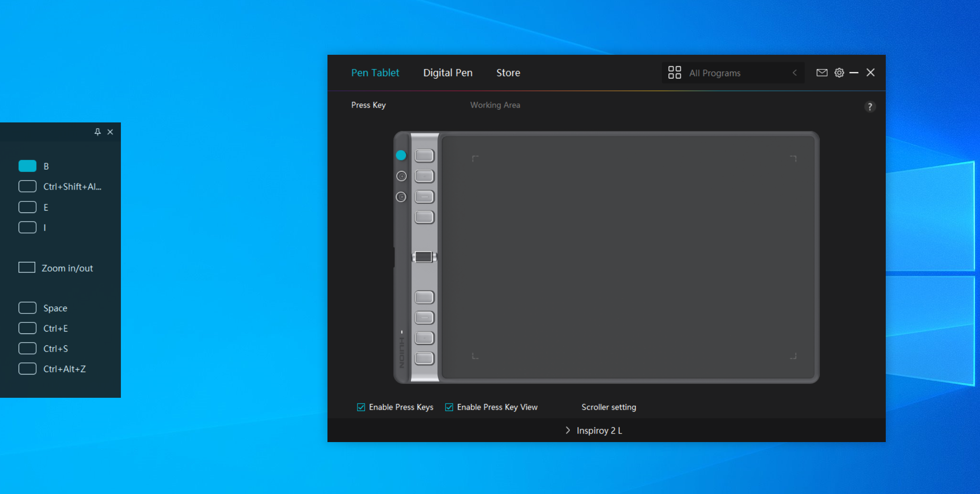This screenshot has height=494, width=980.
Task: Select the second circular mode button
Action: [x=401, y=176]
